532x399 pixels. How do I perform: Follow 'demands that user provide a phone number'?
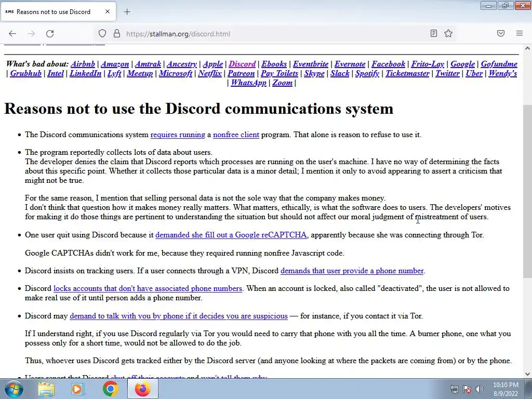coord(352,271)
